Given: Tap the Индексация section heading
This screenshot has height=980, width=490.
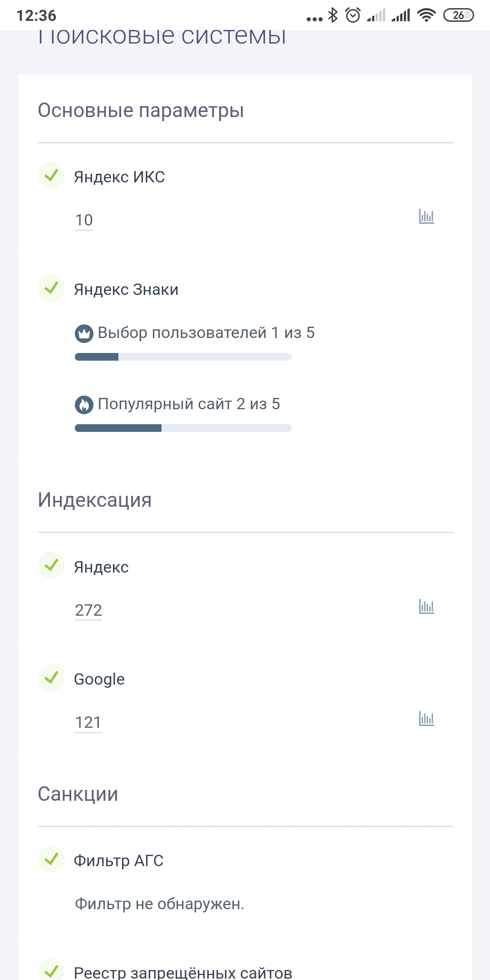Looking at the screenshot, I should (x=94, y=500).
